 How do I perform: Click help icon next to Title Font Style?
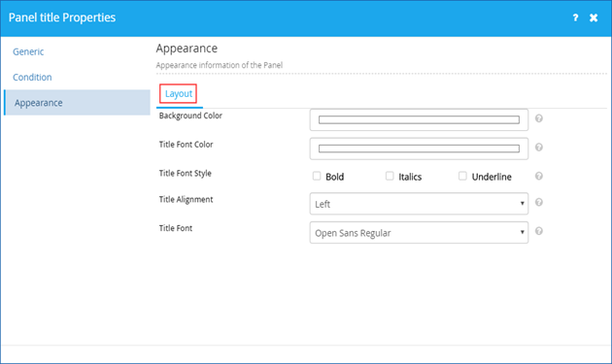[x=538, y=176]
